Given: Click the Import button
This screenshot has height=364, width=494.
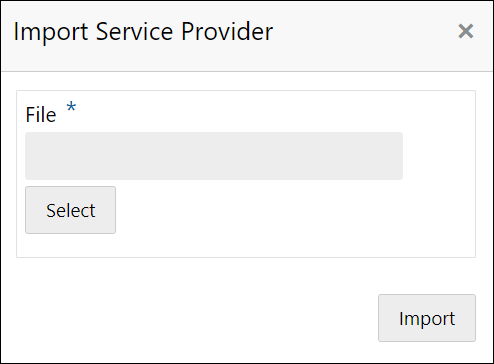Looking at the screenshot, I should (427, 318).
